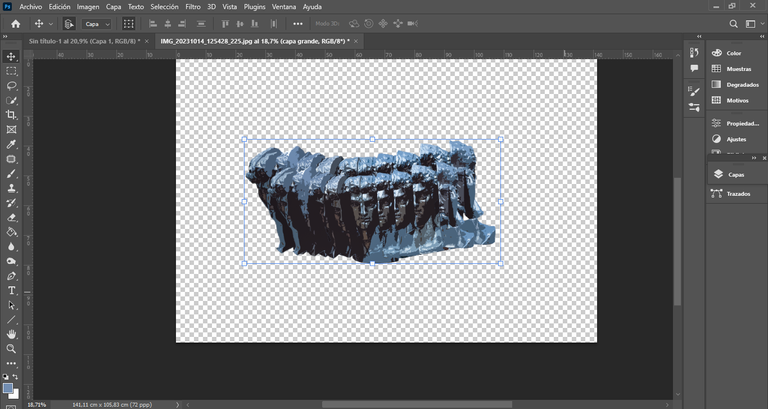Align horizontal centers in options bar
The width and height of the screenshot is (768, 409).
[x=168, y=24]
